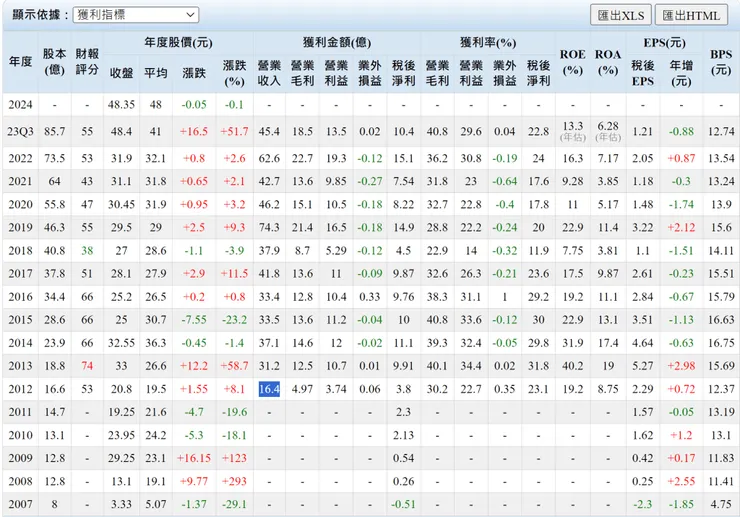The width and height of the screenshot is (740, 517).
Task: Click the 2010 EPS value 1.62
Action: (x=643, y=435)
